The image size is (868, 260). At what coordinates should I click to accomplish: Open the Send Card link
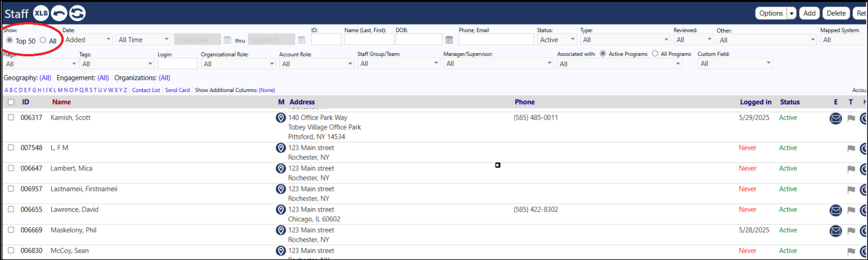pyautogui.click(x=178, y=90)
